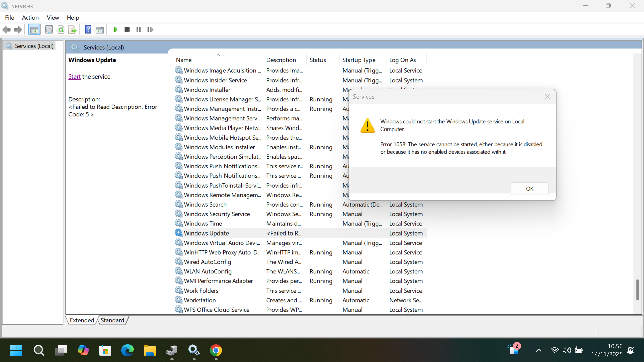
Task: Refresh the services list
Action: [61, 30]
